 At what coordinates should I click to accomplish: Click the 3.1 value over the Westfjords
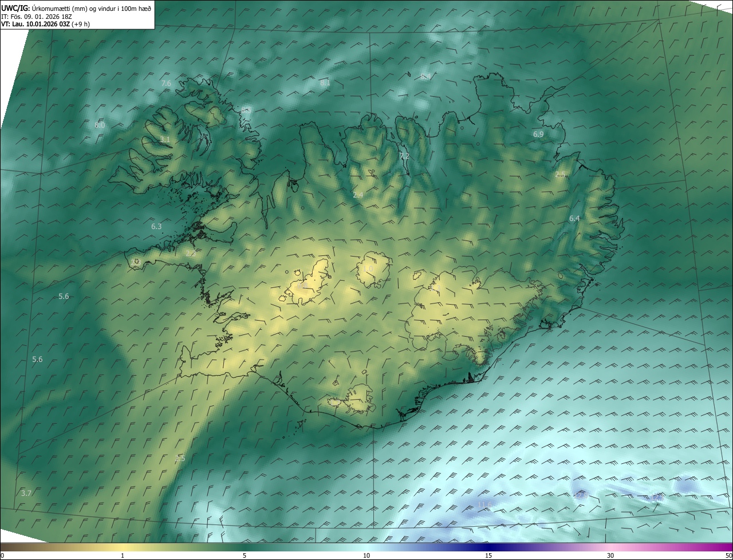[165, 140]
